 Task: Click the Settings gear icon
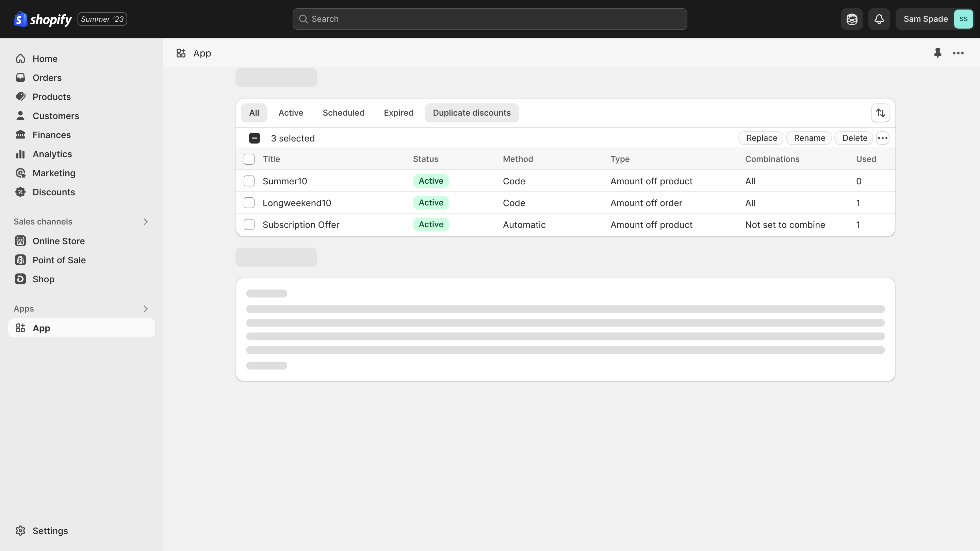tap(20, 531)
